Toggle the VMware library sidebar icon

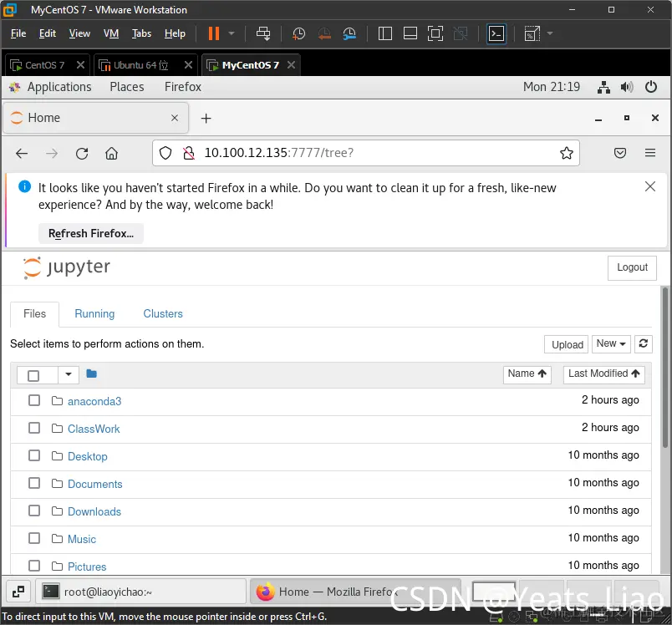click(384, 33)
